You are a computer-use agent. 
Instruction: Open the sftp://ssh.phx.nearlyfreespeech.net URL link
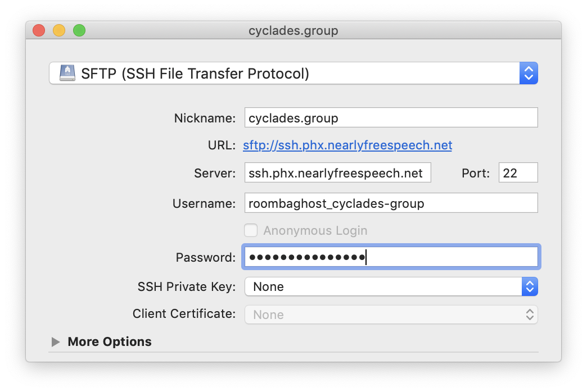click(347, 145)
